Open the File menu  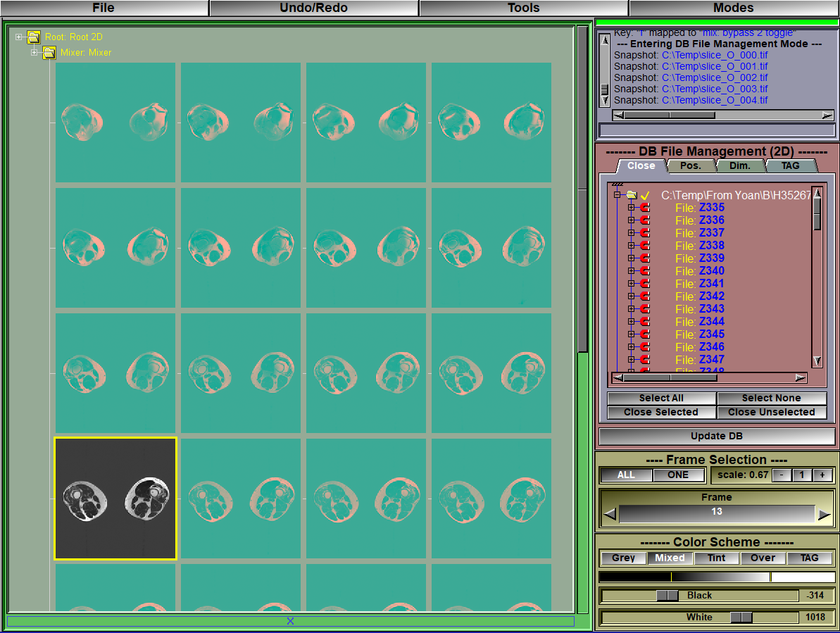tap(104, 8)
